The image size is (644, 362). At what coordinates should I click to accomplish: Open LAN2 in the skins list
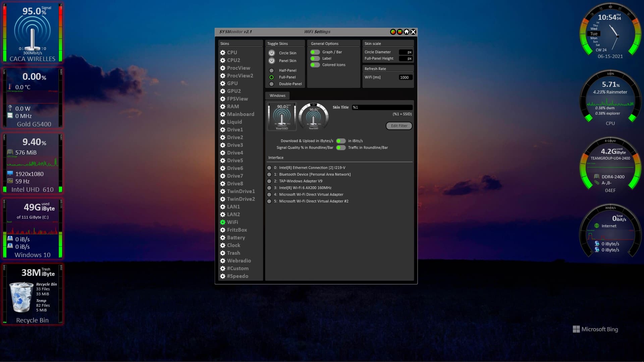click(233, 215)
